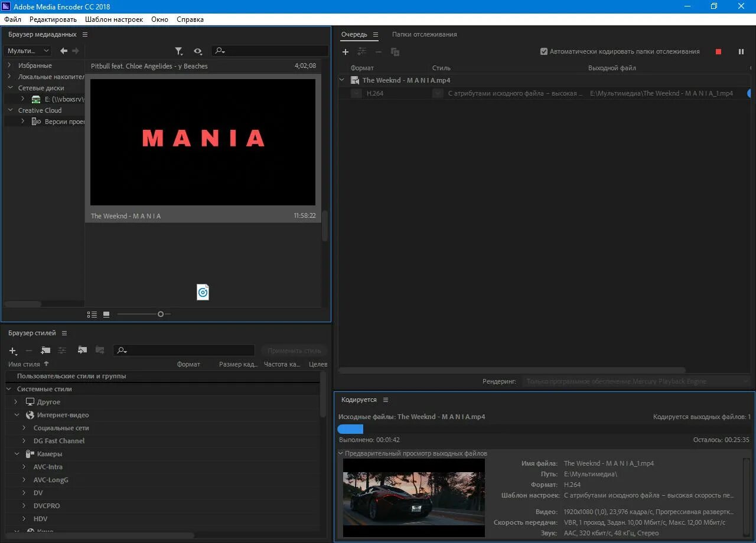Expand the Другое style group
This screenshot has width=756, height=543.
point(17,402)
